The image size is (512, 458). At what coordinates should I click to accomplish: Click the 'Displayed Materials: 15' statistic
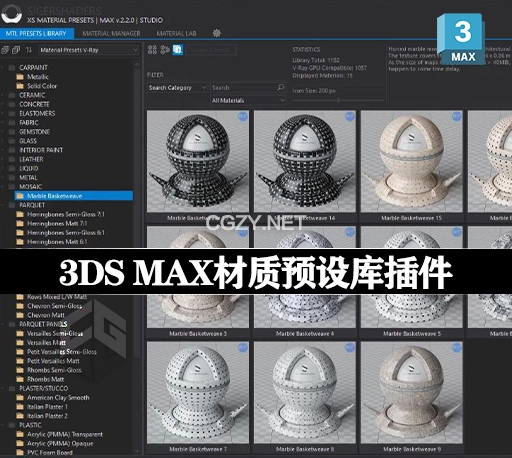pos(322,76)
